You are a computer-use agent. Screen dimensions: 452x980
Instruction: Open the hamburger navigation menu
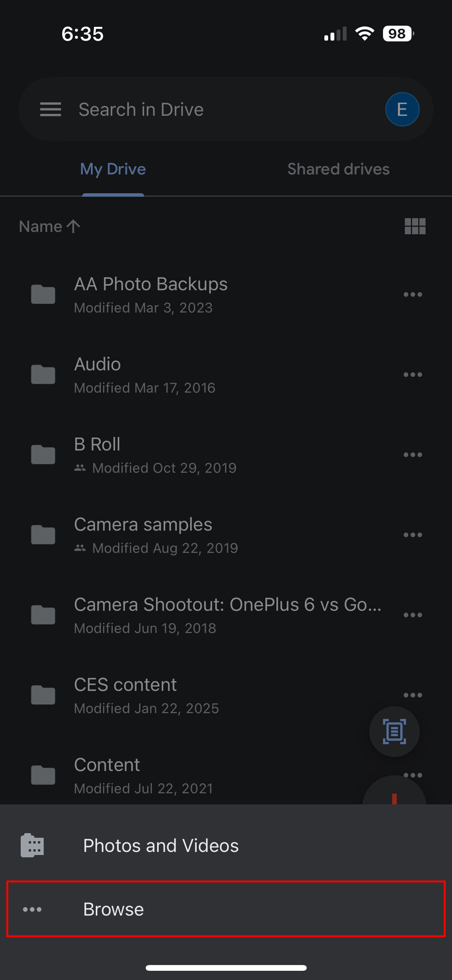(x=51, y=109)
